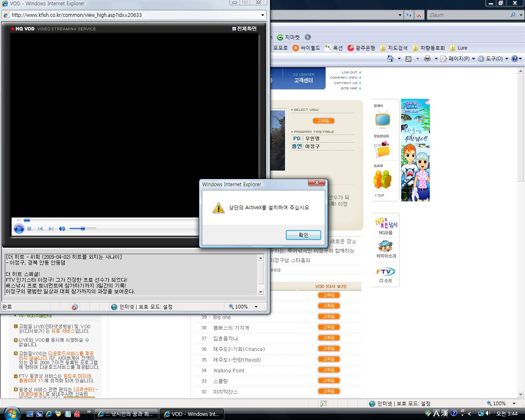Click 고화질 button for Big one episode
Screen dimensions: 525x420
tap(329, 317)
